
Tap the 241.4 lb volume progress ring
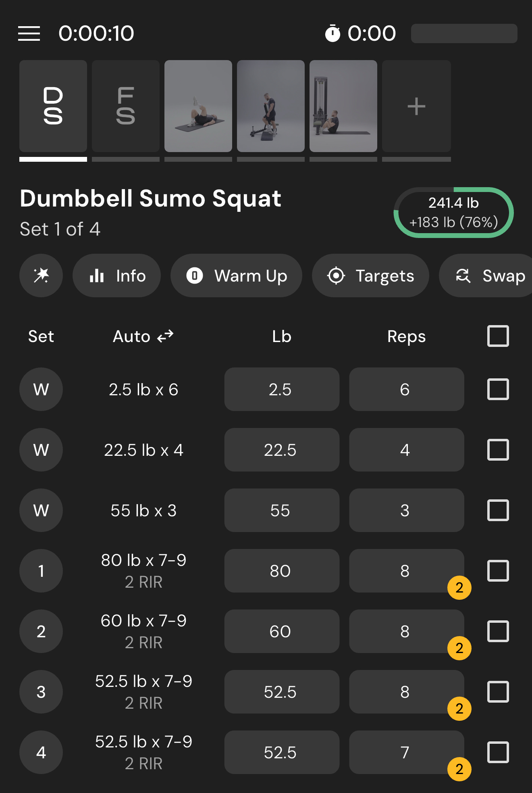click(453, 213)
